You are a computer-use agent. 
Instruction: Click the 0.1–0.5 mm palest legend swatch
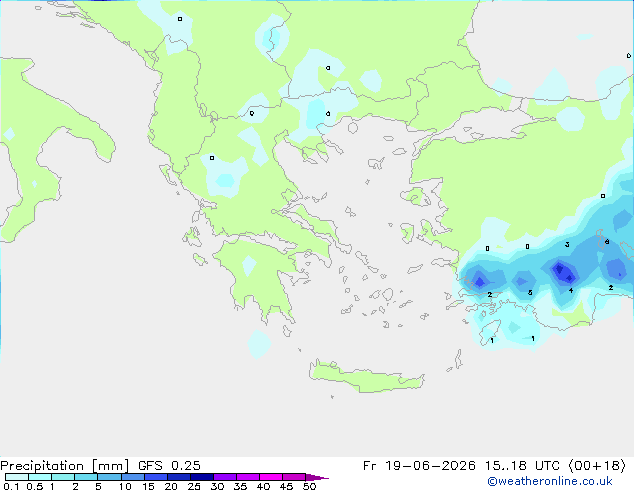[17, 477]
